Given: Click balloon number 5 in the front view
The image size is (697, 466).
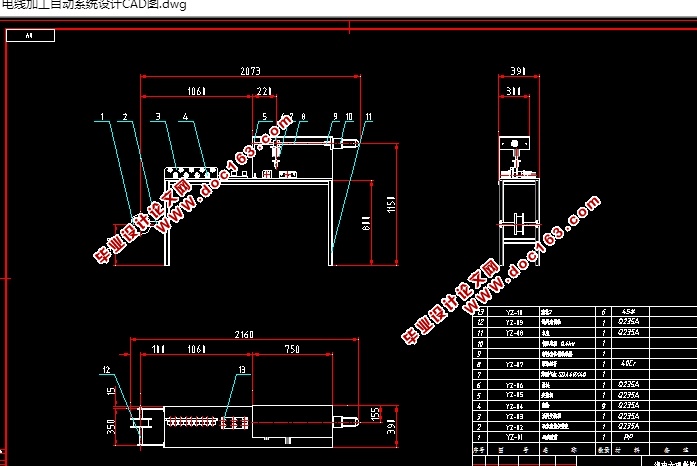Looking at the screenshot, I should coord(264,116).
